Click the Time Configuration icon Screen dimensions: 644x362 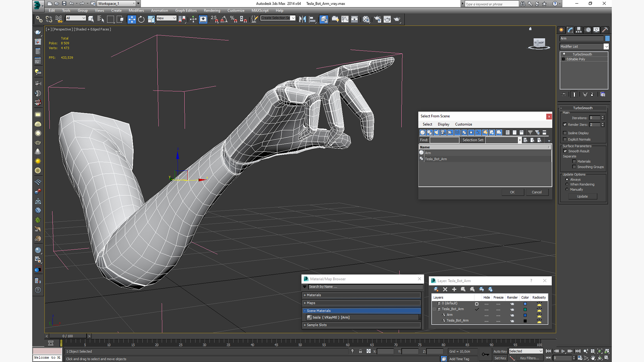pos(580,358)
